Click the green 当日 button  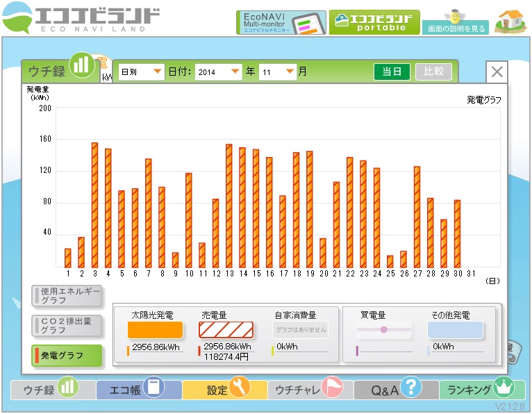[x=392, y=72]
